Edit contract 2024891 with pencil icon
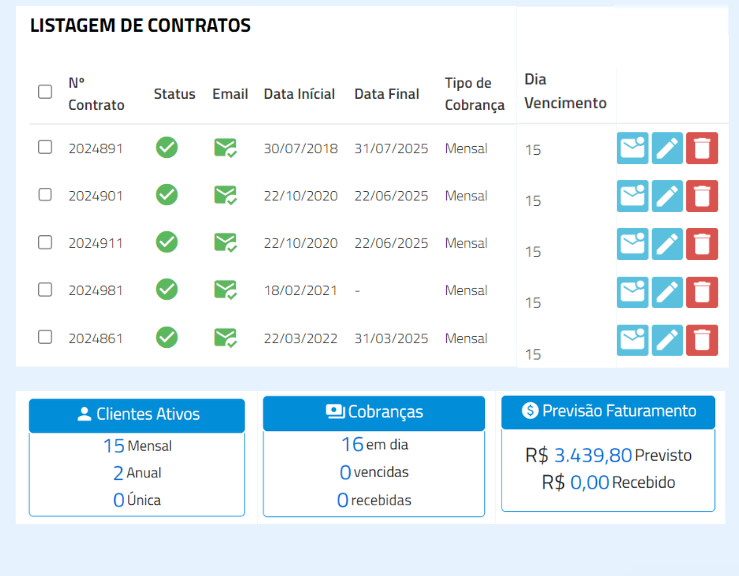739x576 pixels. [667, 148]
